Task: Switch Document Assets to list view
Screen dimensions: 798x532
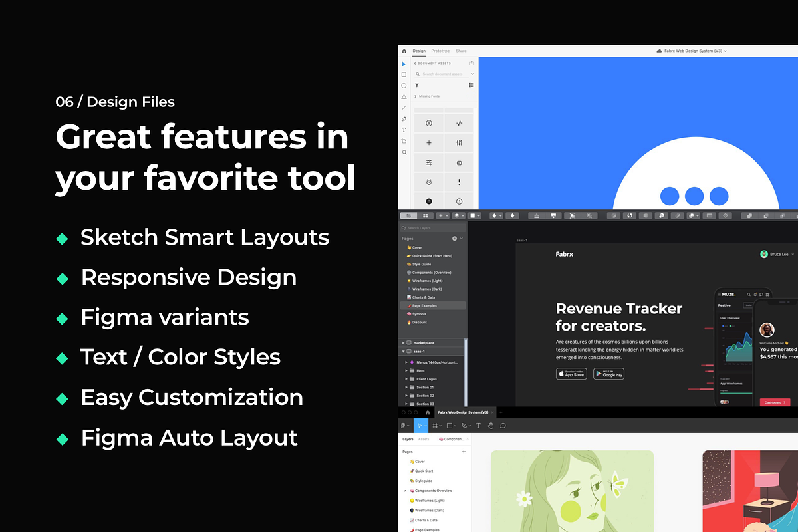Action: tap(471, 85)
